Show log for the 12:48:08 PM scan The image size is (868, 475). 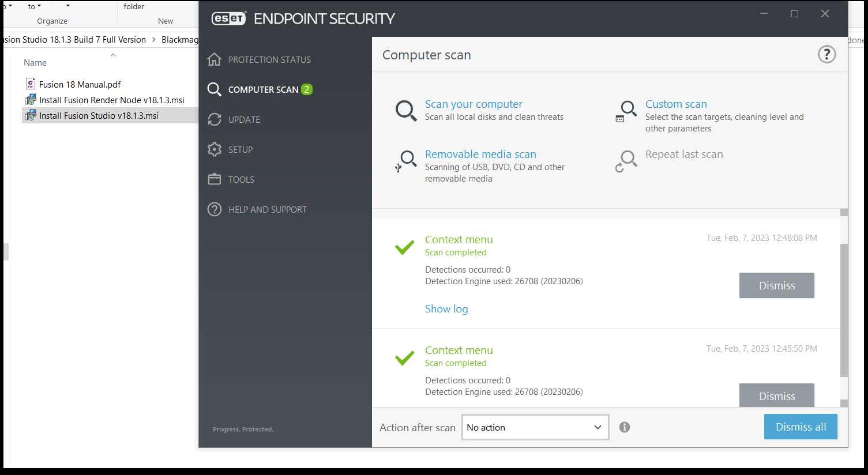(x=446, y=309)
